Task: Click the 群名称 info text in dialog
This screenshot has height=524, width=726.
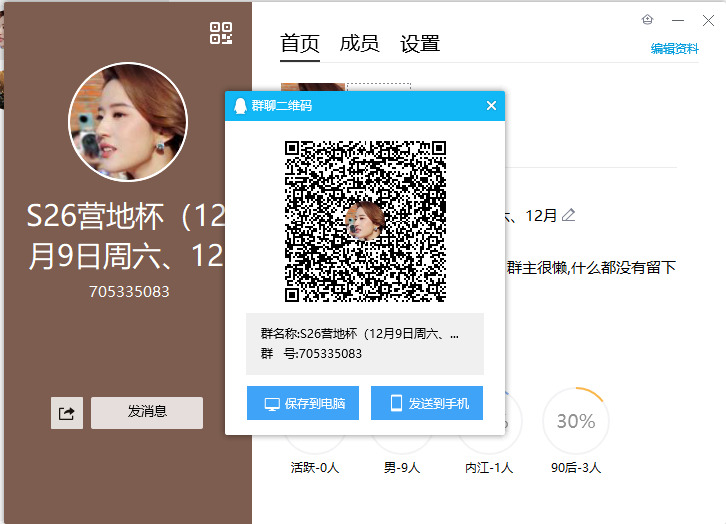Action: point(359,334)
